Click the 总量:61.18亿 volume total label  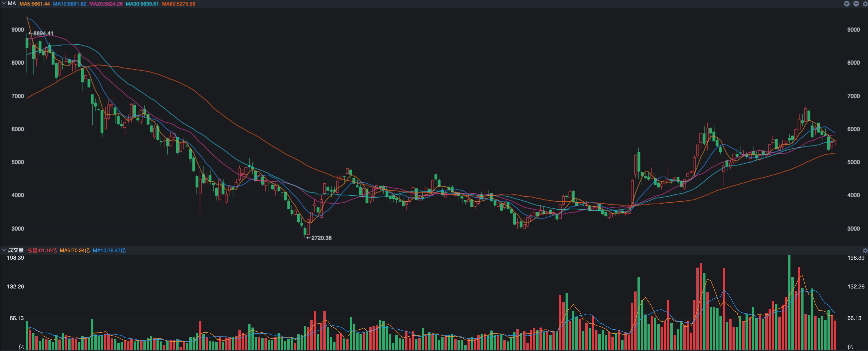click(42, 250)
